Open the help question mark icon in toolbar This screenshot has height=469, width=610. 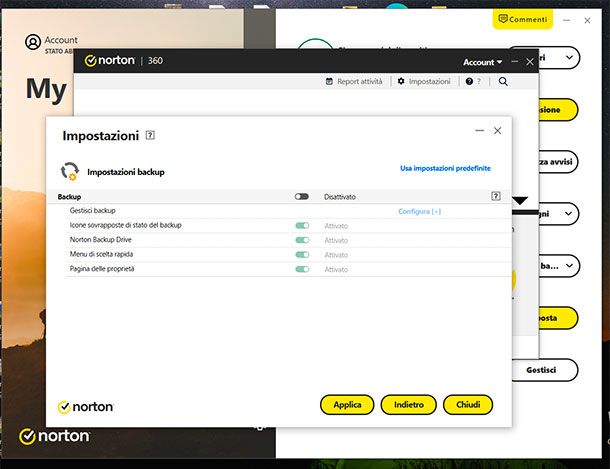pyautogui.click(x=469, y=81)
